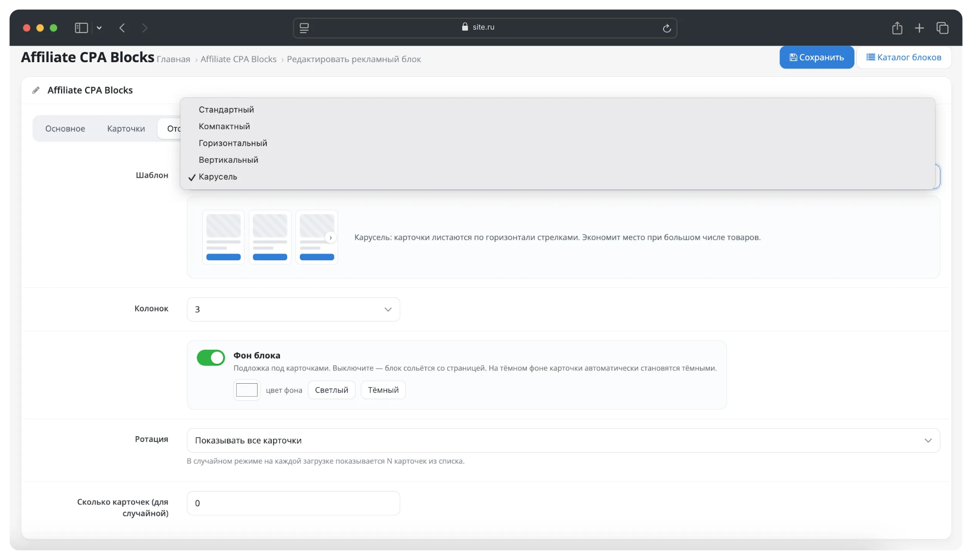Image resolution: width=972 pixels, height=560 pixels.
Task: Click the carousel preview next arrow
Action: [x=331, y=238]
